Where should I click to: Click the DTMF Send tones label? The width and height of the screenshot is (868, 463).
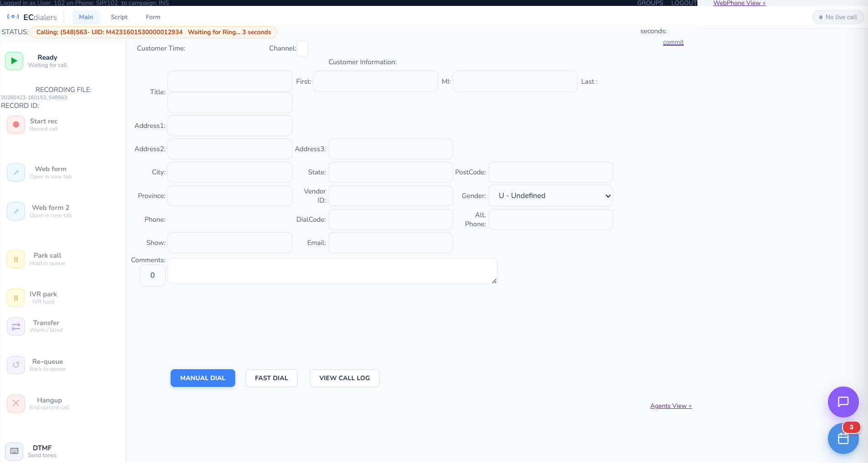(x=42, y=451)
